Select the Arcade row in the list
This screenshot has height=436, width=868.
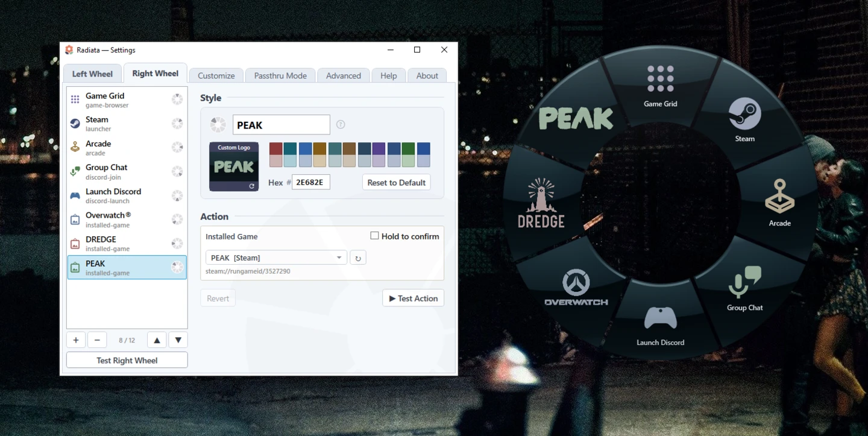(127, 148)
